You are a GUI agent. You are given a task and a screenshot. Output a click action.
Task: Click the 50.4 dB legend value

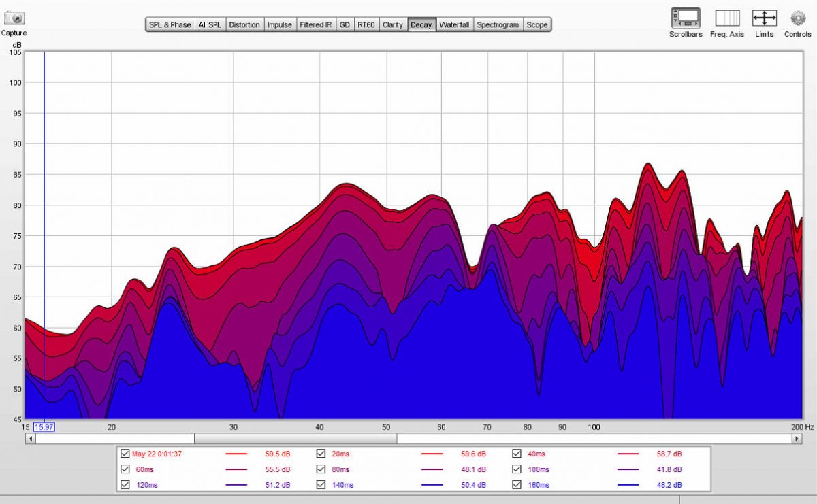(473, 485)
